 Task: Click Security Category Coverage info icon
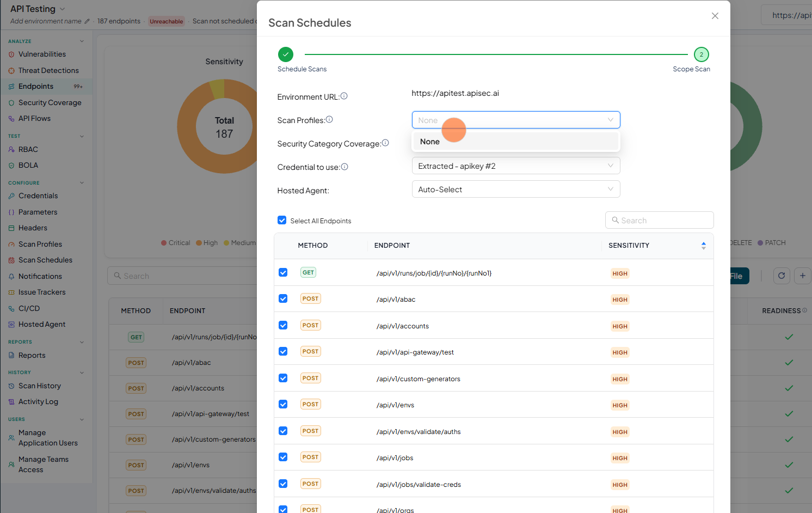pyautogui.click(x=385, y=143)
